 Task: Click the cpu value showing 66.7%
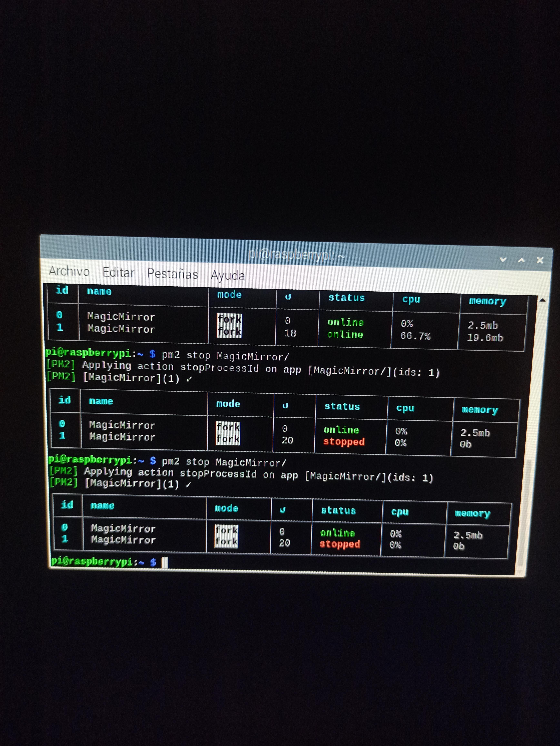point(415,336)
